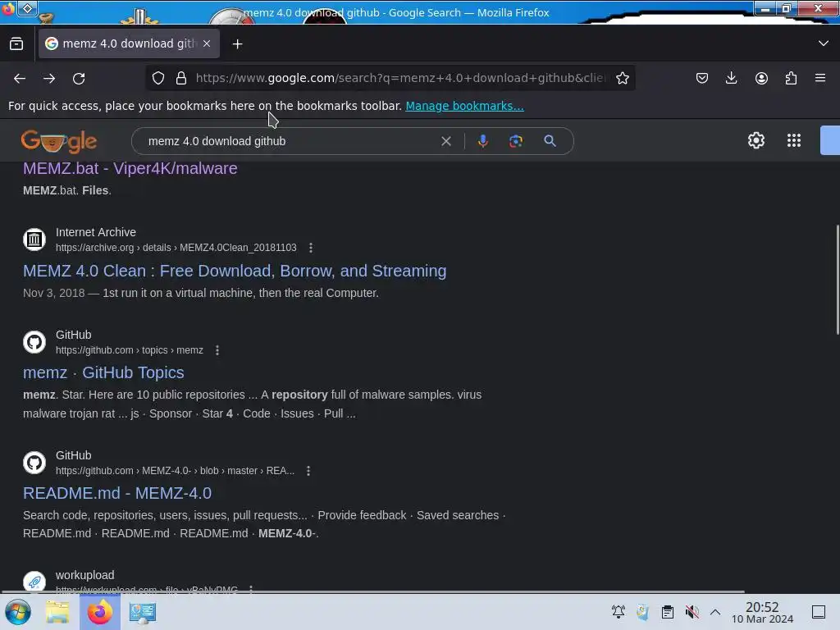Open the clipboard tray icon

click(x=667, y=612)
